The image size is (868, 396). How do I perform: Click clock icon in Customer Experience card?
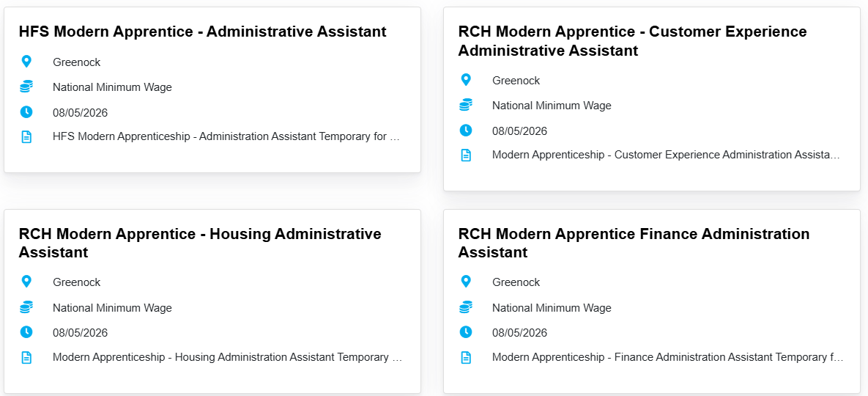coord(466,131)
